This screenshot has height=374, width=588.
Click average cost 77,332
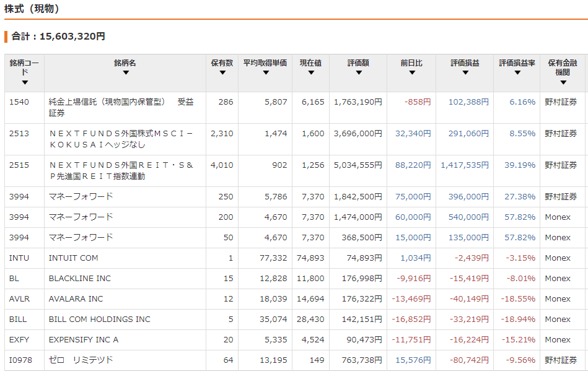pyautogui.click(x=273, y=258)
